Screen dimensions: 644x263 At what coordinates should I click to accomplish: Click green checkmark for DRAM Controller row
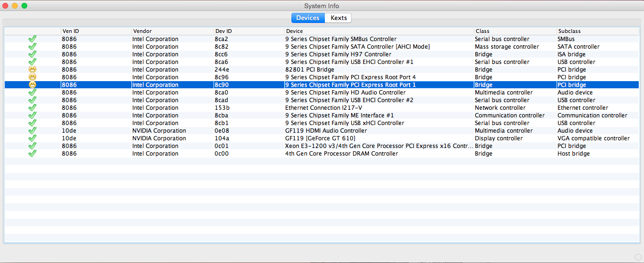click(32, 154)
